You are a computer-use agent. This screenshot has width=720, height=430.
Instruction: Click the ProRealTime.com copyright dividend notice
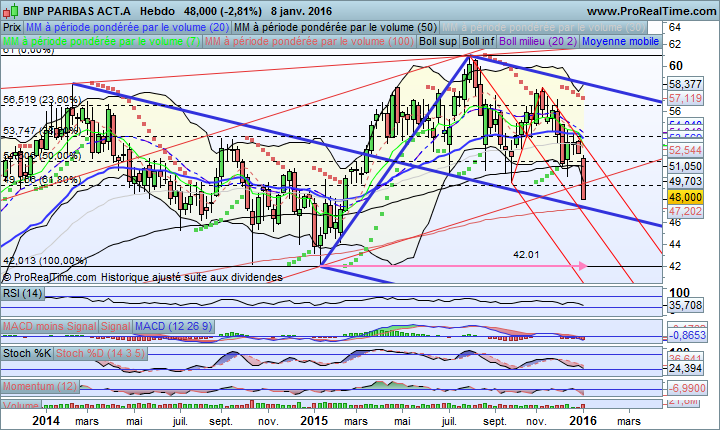[142, 277]
